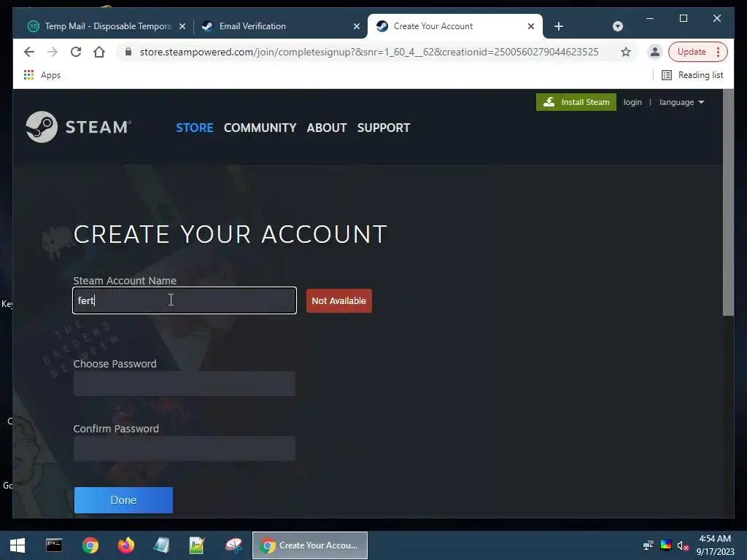Click the Steam Account Name label
Image resolution: width=747 pixels, height=560 pixels.
coord(125,281)
